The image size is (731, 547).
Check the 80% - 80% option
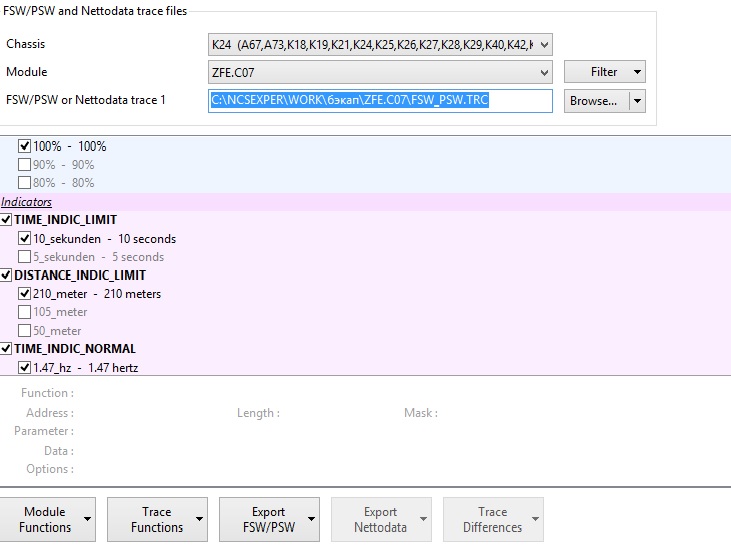point(25,183)
